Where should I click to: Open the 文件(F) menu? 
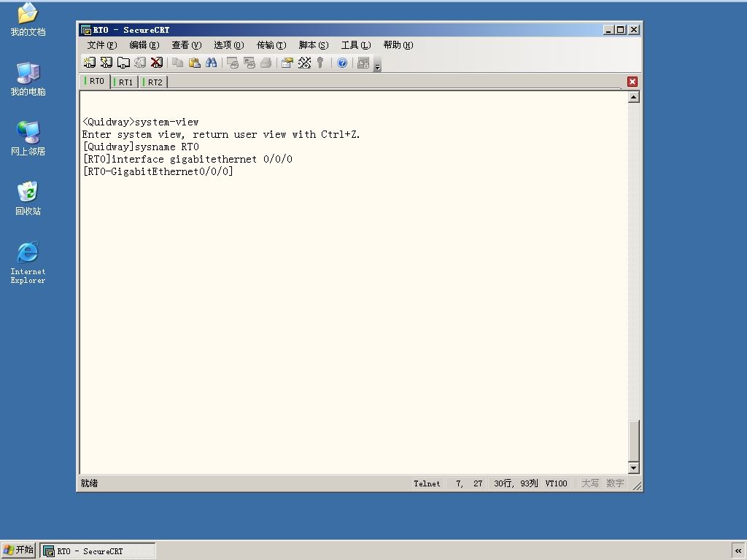(102, 44)
